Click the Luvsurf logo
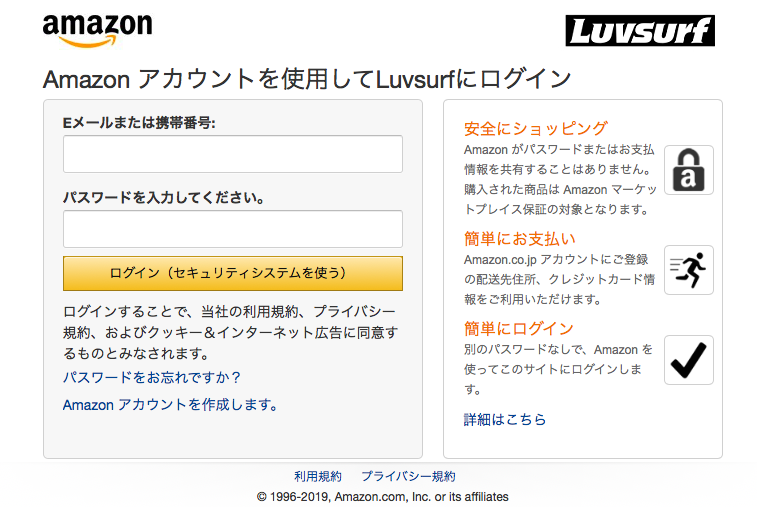Screen dimensions: 757x507 point(640,31)
